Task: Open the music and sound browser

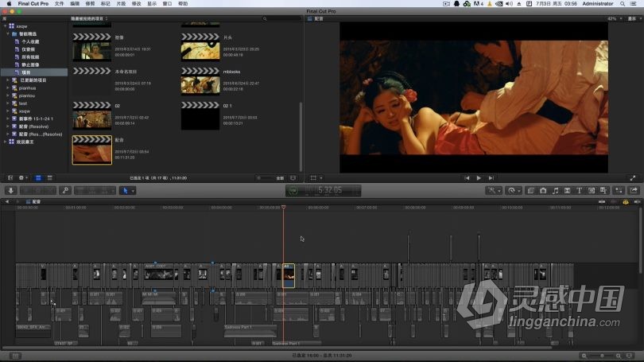Action: (555, 191)
